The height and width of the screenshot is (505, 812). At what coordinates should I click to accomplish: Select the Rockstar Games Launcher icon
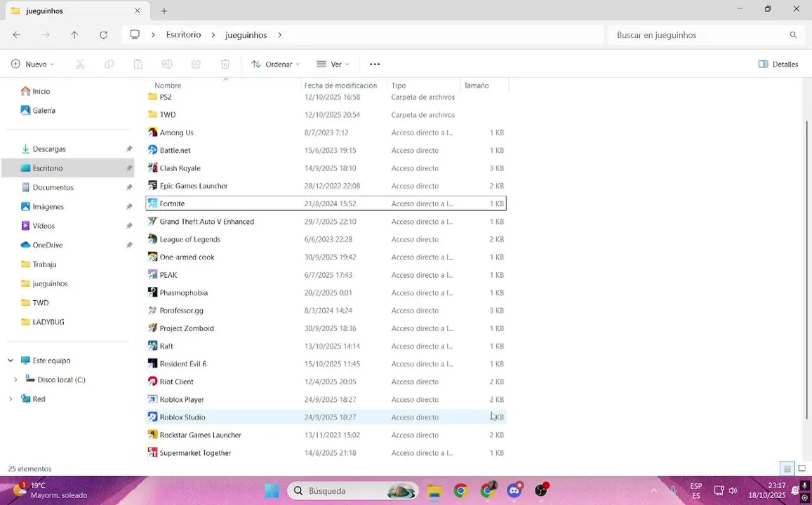152,435
